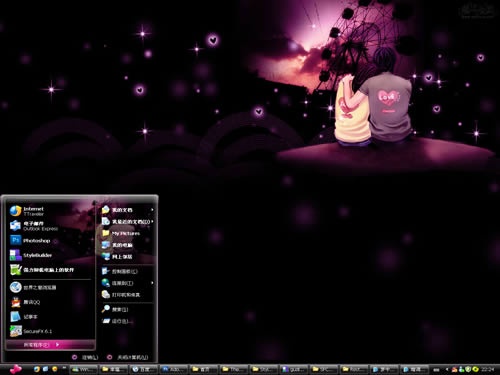Click the red-orange system tray icon
The height and width of the screenshot is (375, 500).
[x=454, y=369]
